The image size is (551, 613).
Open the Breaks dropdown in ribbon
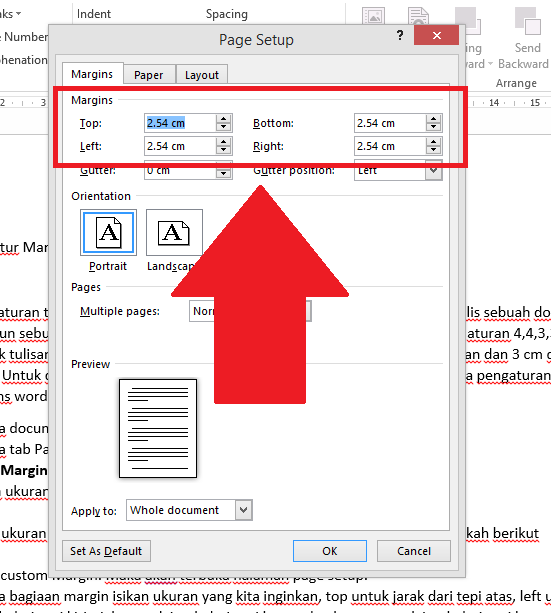click(10, 14)
